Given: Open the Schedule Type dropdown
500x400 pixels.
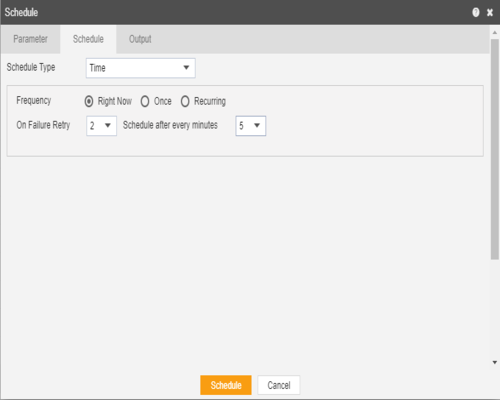Looking at the screenshot, I should [x=141, y=68].
